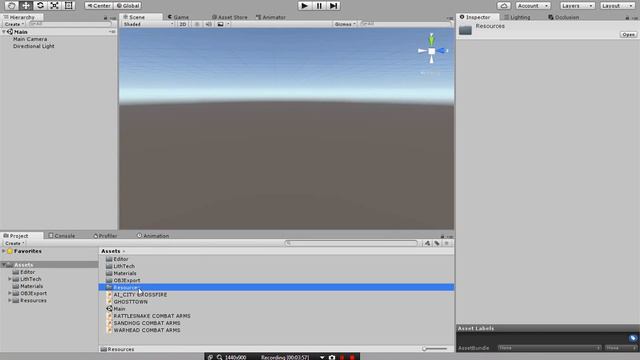Toggle pivot mode with Center button

[99, 6]
